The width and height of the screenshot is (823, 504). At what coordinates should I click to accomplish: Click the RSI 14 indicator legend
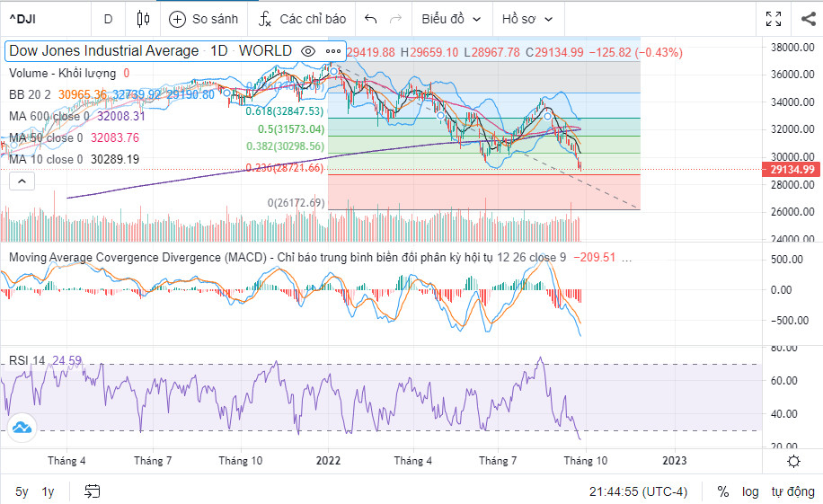click(x=27, y=360)
